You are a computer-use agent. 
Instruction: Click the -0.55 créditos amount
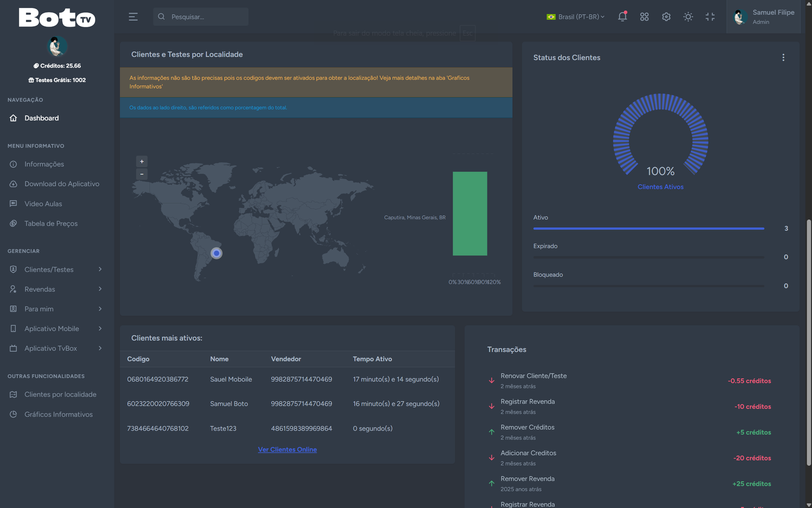click(749, 381)
